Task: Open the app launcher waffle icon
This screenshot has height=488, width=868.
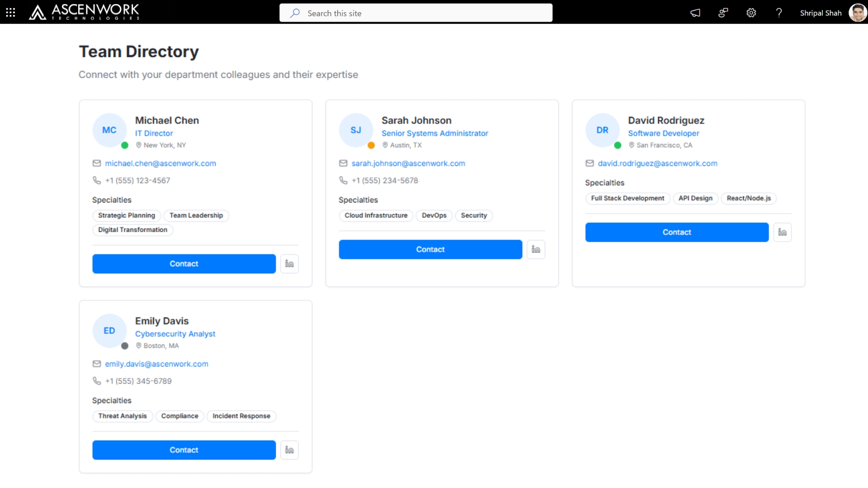Action: pyautogui.click(x=10, y=13)
